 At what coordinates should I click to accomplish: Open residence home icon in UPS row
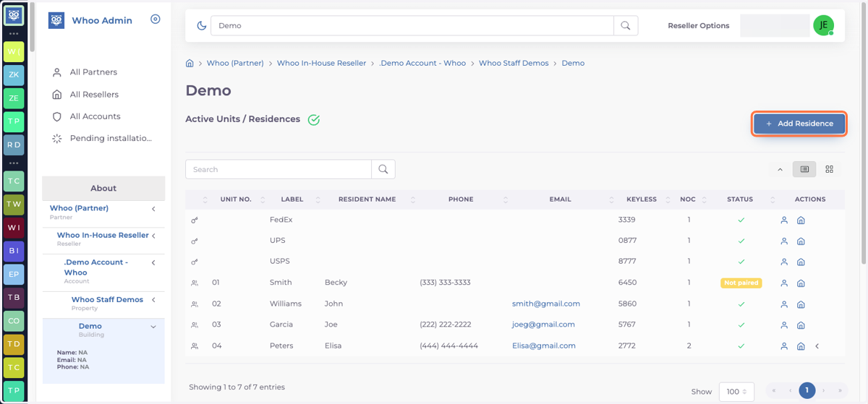coord(801,241)
